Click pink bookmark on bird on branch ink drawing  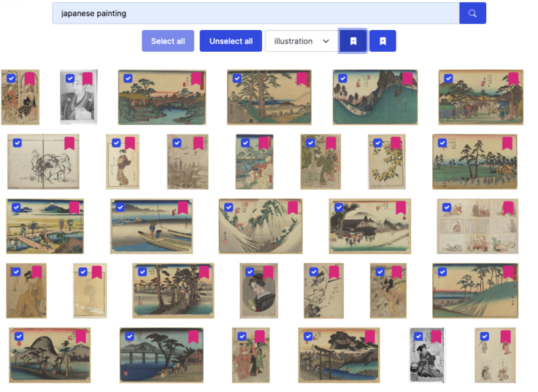coord(334,272)
